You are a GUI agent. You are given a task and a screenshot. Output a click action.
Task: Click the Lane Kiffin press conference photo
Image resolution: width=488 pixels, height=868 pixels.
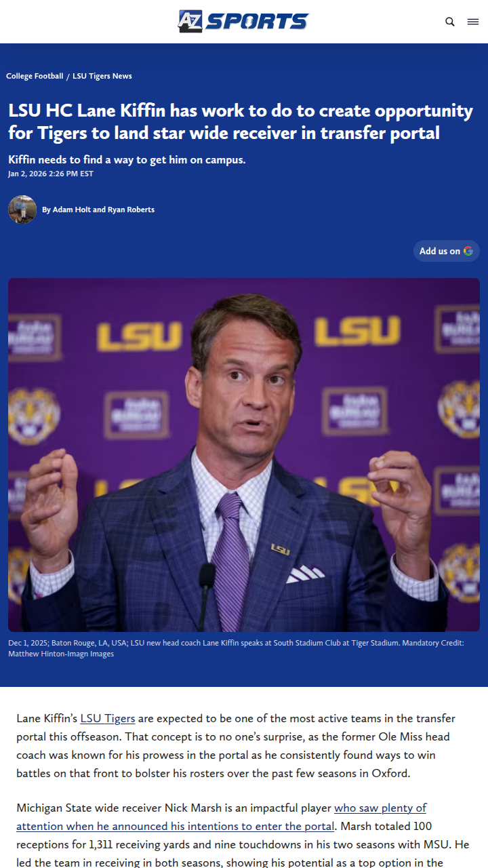pos(244,455)
